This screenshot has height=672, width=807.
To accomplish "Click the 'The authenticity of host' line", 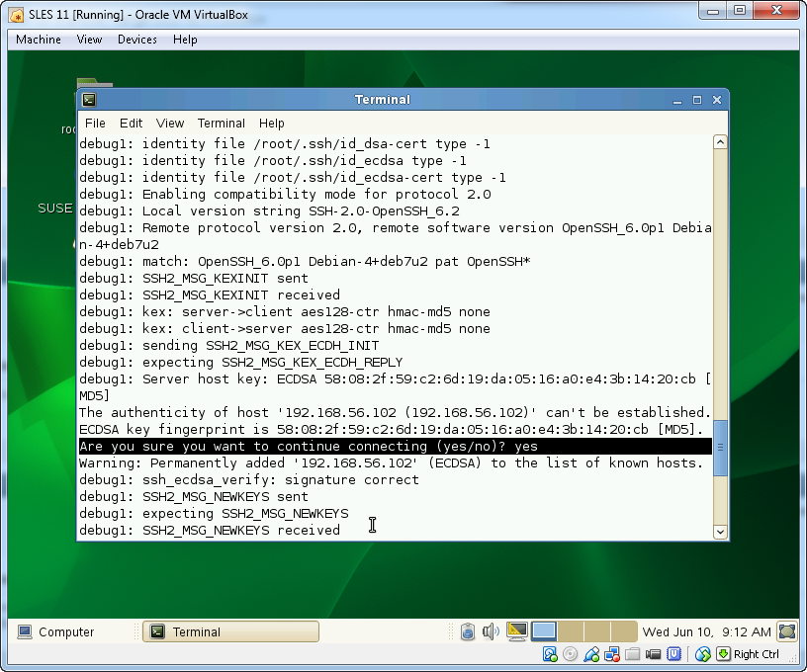I will click(395, 413).
